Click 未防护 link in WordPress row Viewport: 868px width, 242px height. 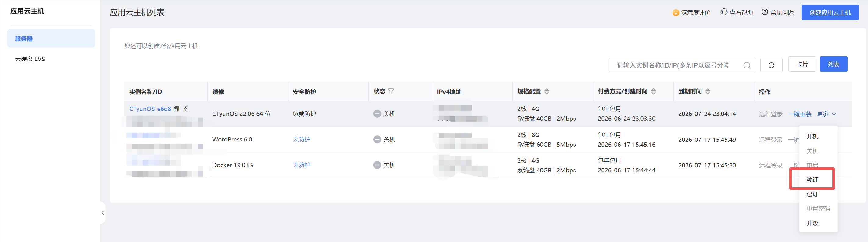[x=301, y=139]
